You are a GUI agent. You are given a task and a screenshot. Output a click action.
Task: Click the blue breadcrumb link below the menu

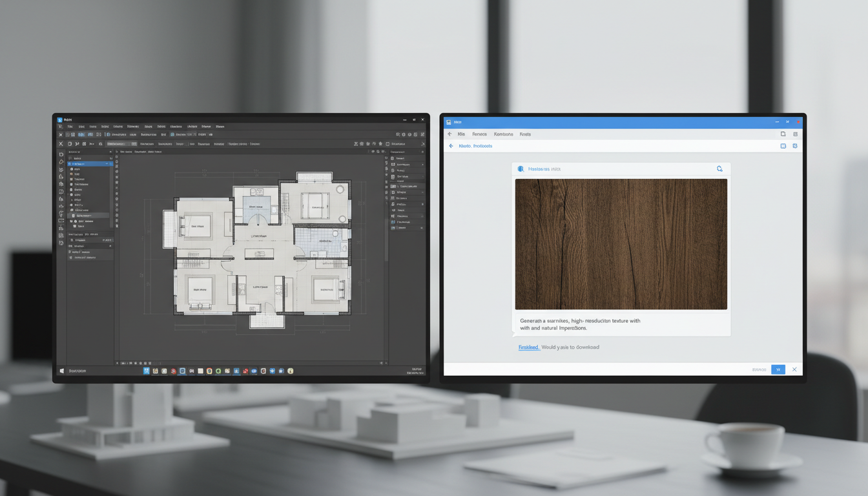click(475, 146)
